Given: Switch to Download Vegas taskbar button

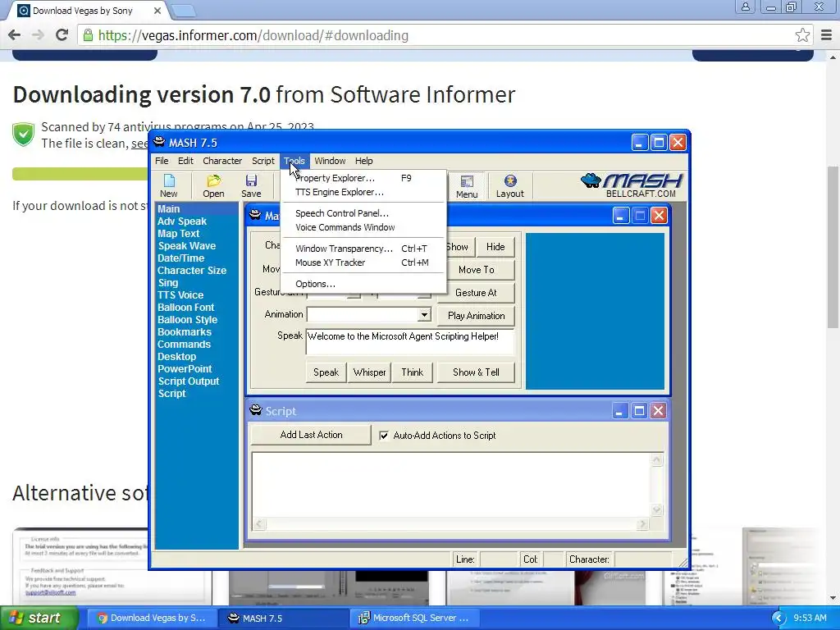Looking at the screenshot, I should tap(152, 618).
